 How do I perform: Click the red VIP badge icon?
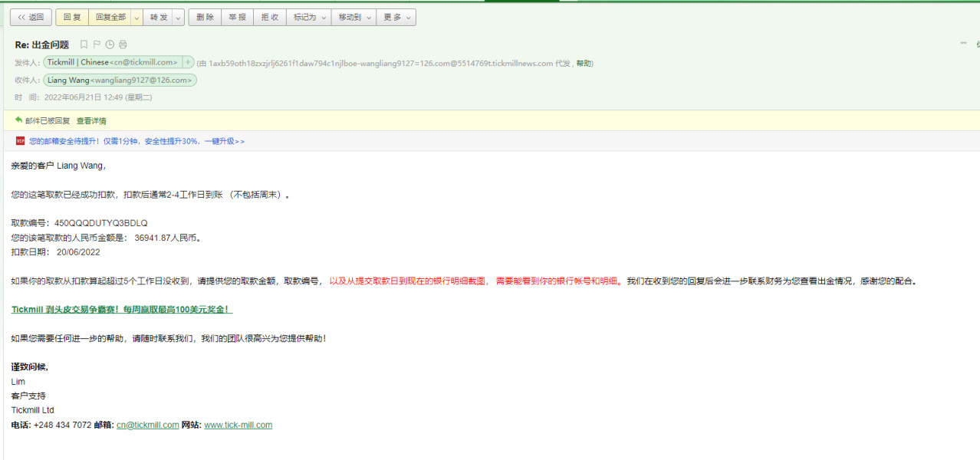click(x=20, y=141)
